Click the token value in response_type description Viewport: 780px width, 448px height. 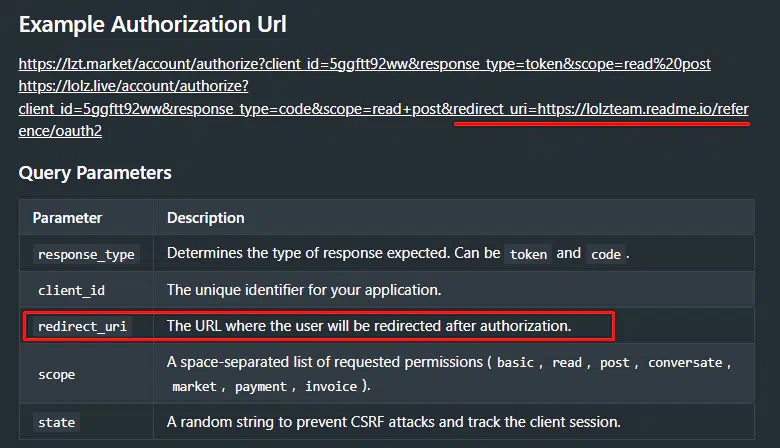(x=528, y=254)
